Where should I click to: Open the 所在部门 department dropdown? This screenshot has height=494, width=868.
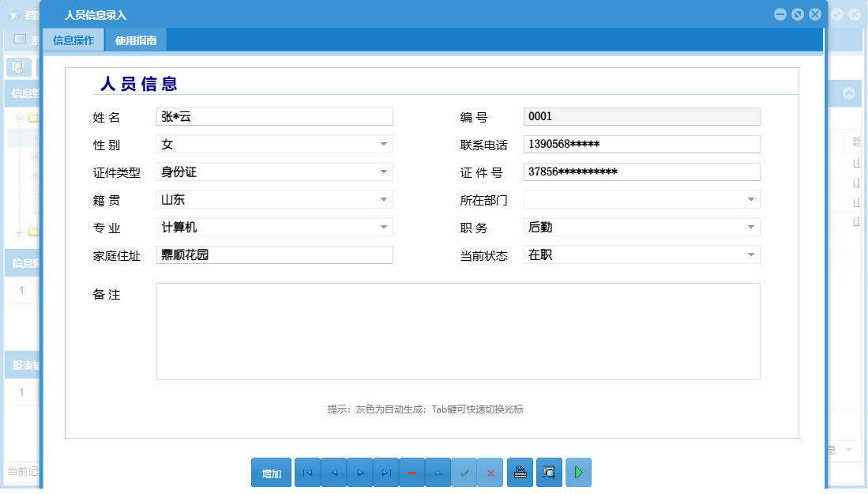coord(751,199)
